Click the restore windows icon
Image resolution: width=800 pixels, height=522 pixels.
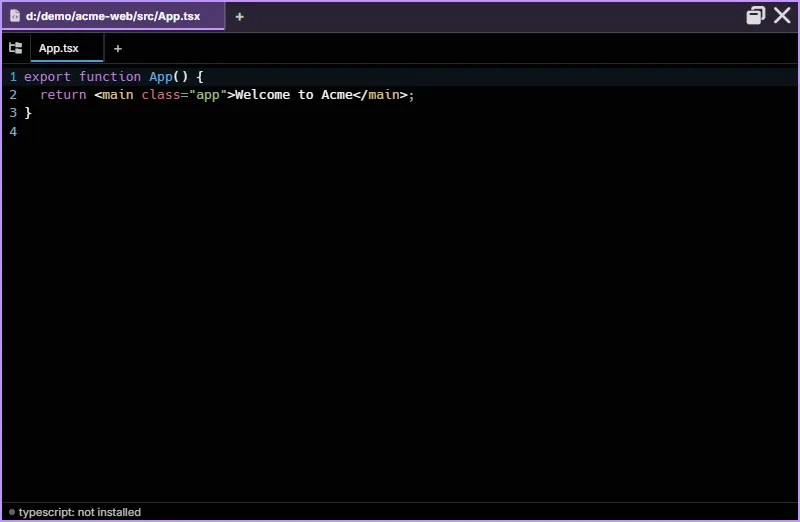(756, 15)
